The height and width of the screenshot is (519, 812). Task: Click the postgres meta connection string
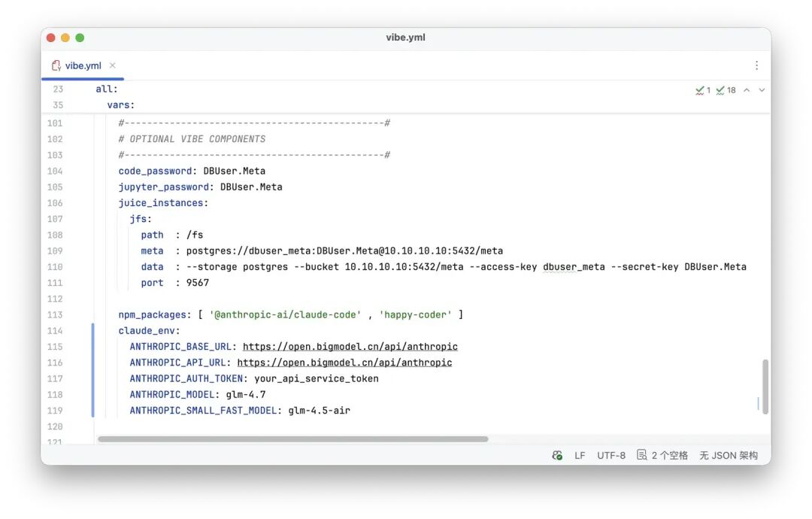pos(344,251)
